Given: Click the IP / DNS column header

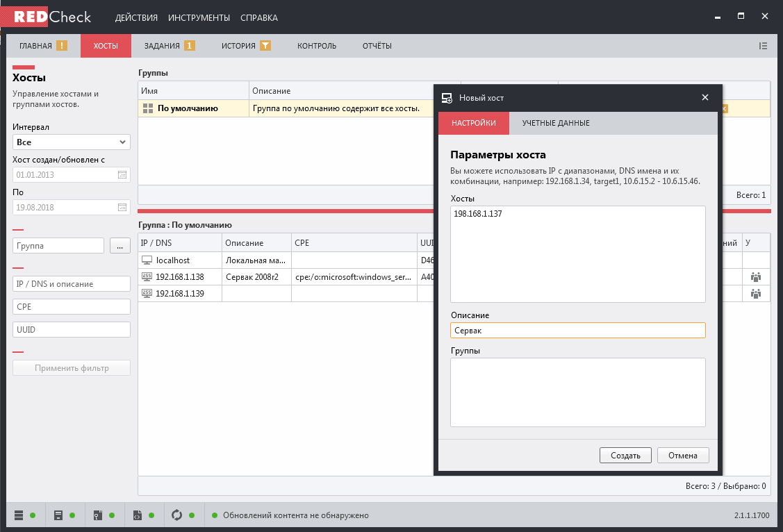Looking at the screenshot, I should click(180, 242).
